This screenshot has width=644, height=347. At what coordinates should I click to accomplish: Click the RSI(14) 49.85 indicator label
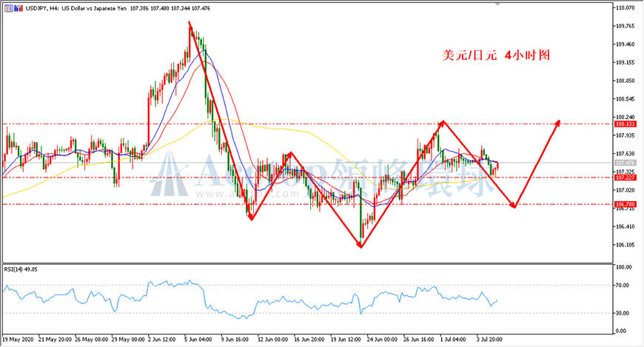[21, 269]
